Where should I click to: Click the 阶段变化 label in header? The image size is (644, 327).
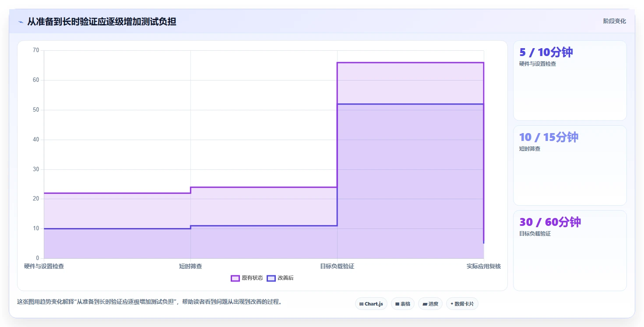(x=615, y=21)
